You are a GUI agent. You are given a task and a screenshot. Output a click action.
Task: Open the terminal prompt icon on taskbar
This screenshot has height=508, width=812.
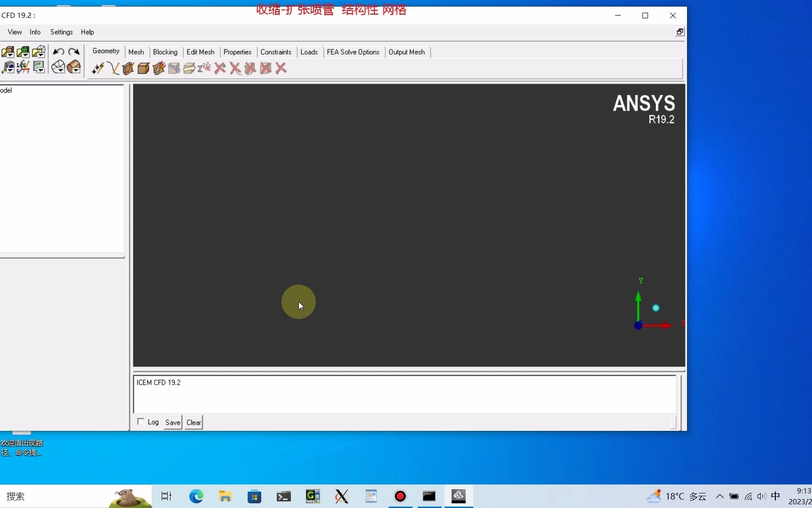pos(283,496)
